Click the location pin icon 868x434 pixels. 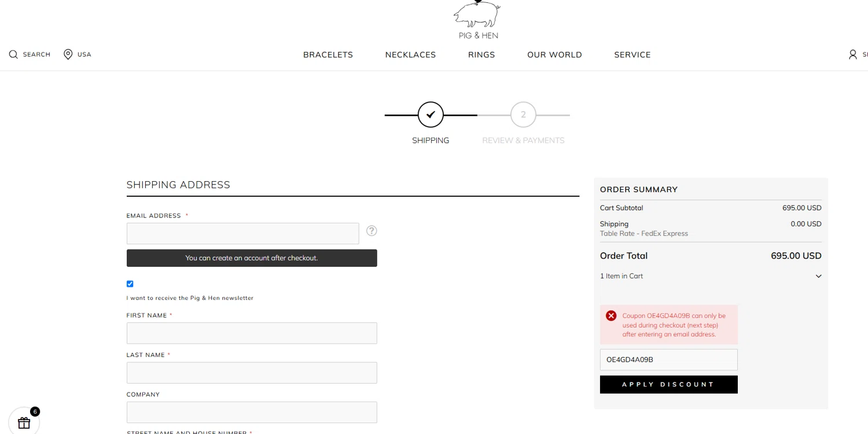[68, 54]
